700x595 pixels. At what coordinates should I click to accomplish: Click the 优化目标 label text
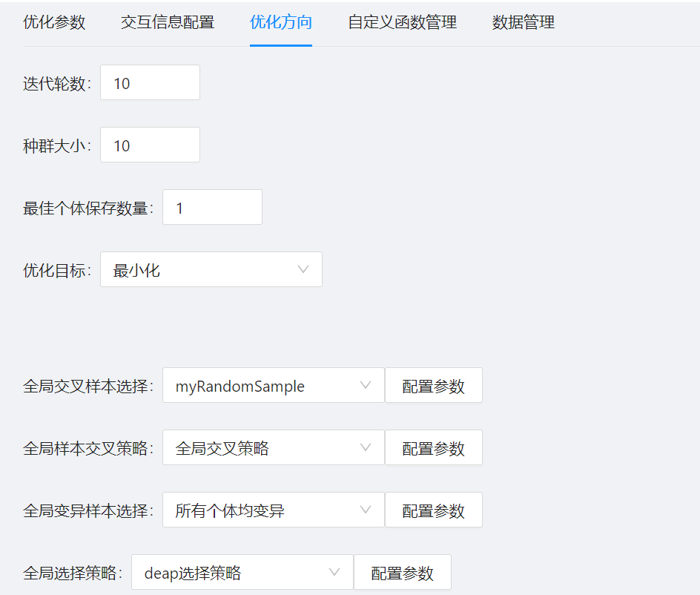pyautogui.click(x=56, y=270)
